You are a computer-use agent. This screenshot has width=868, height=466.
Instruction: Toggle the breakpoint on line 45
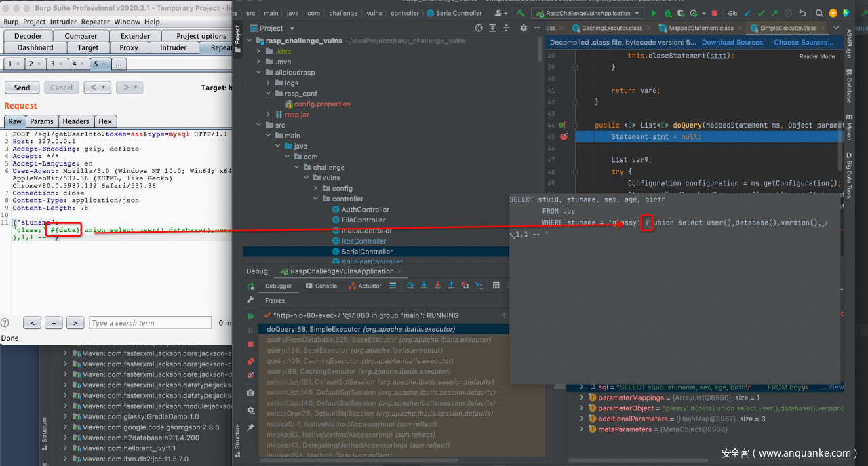pos(564,136)
